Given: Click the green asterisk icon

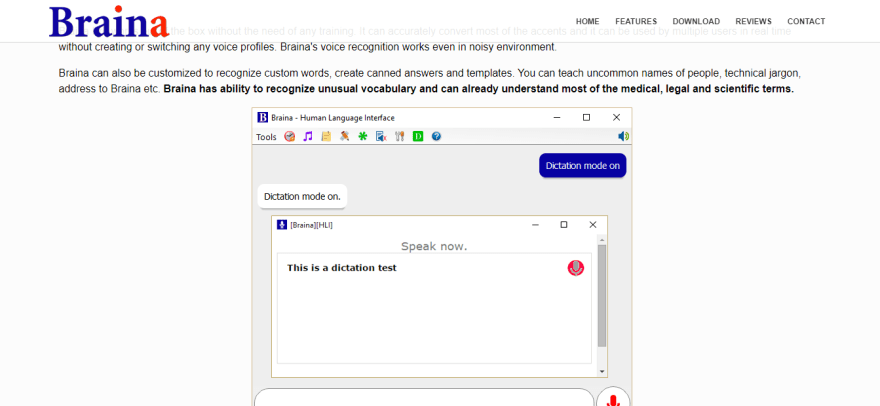Looking at the screenshot, I should (363, 136).
